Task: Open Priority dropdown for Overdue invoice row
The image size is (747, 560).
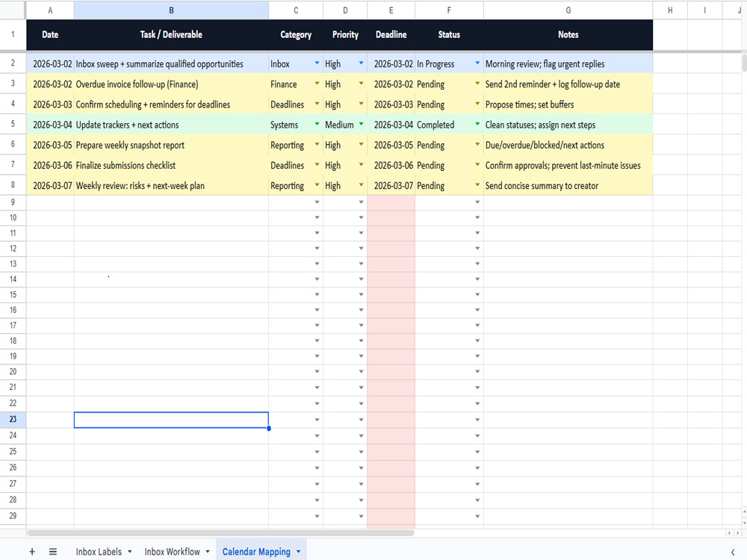Action: tap(361, 84)
